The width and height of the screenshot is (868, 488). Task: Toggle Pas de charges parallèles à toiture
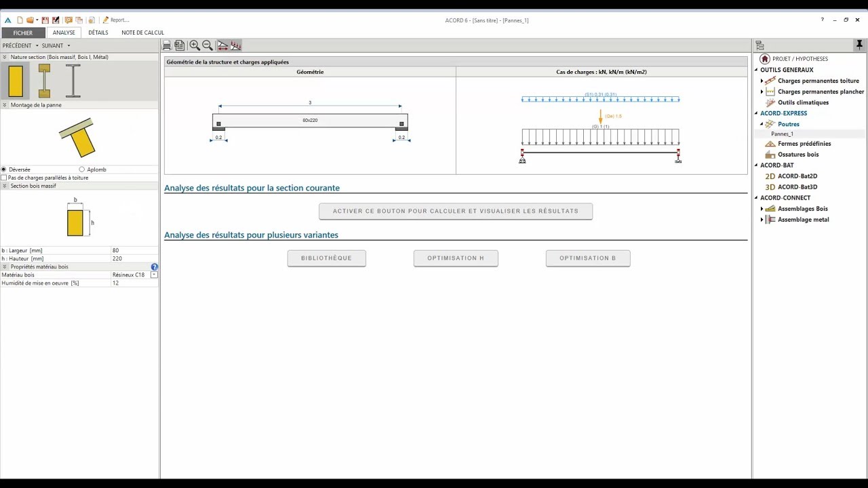pyautogui.click(x=4, y=178)
